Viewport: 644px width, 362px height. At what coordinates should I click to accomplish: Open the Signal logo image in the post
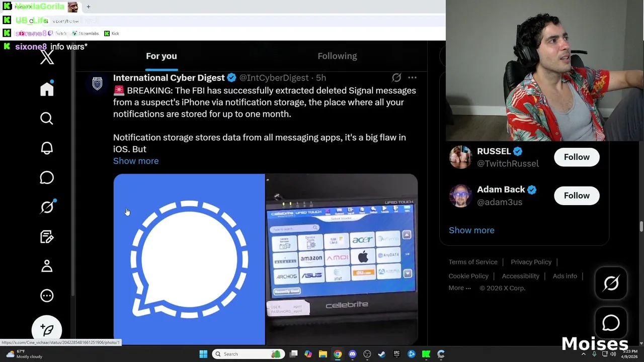coord(189,259)
